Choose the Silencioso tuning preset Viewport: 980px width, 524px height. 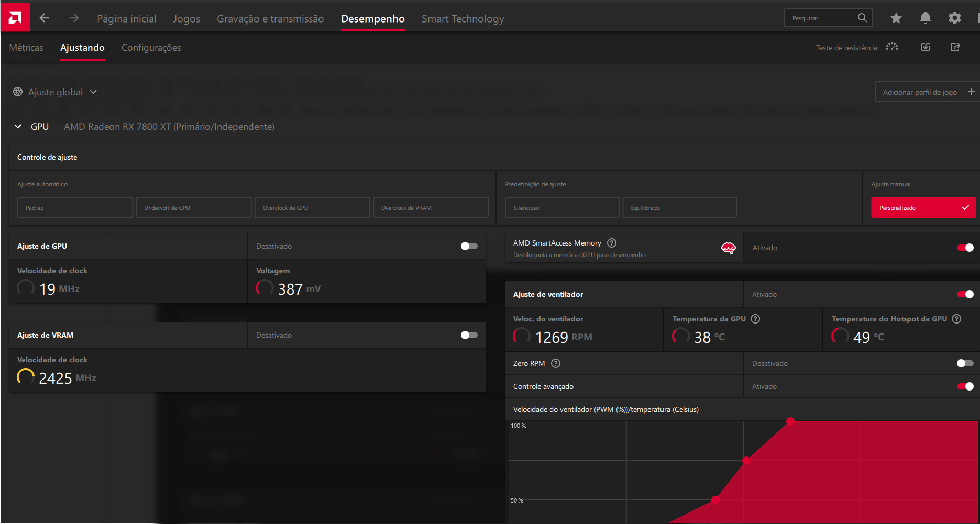point(562,207)
